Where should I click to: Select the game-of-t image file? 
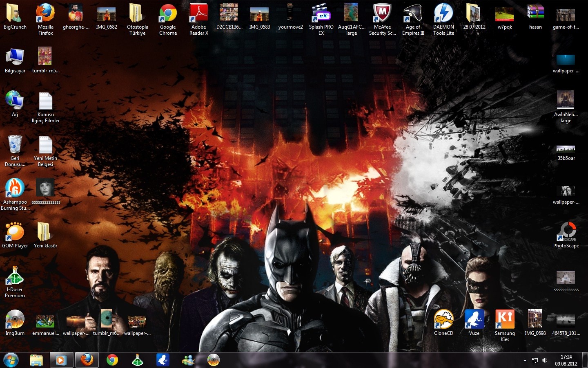[566, 15]
